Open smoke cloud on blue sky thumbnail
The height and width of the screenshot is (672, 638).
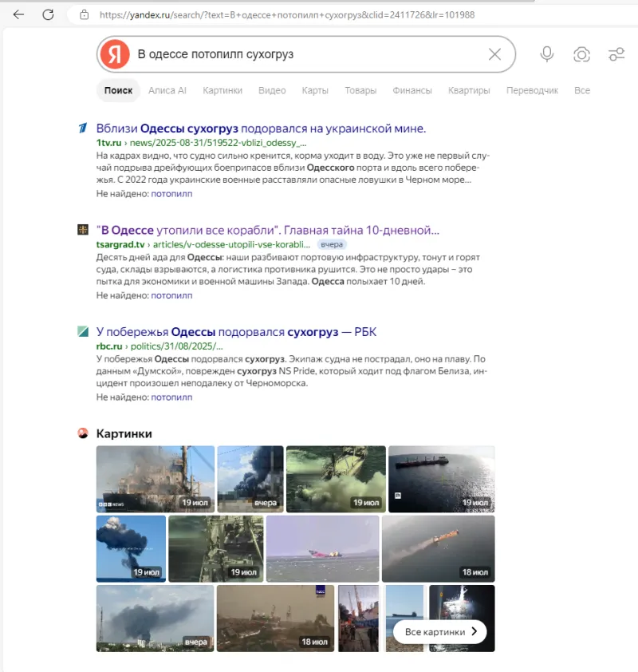(x=131, y=548)
